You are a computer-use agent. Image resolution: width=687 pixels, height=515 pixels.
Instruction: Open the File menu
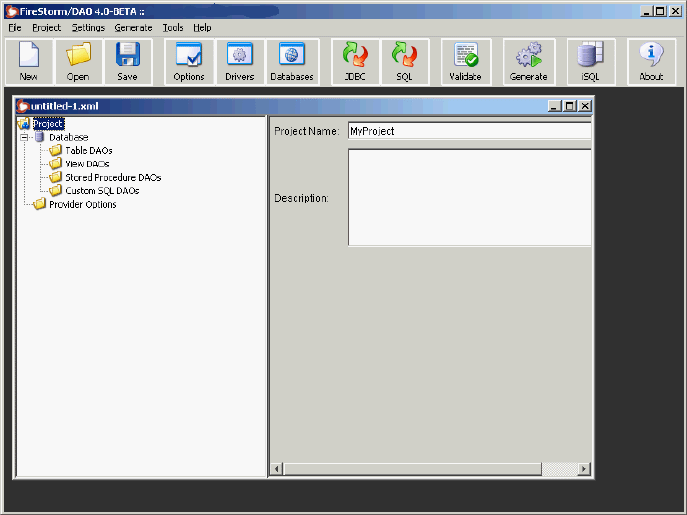(x=15, y=28)
